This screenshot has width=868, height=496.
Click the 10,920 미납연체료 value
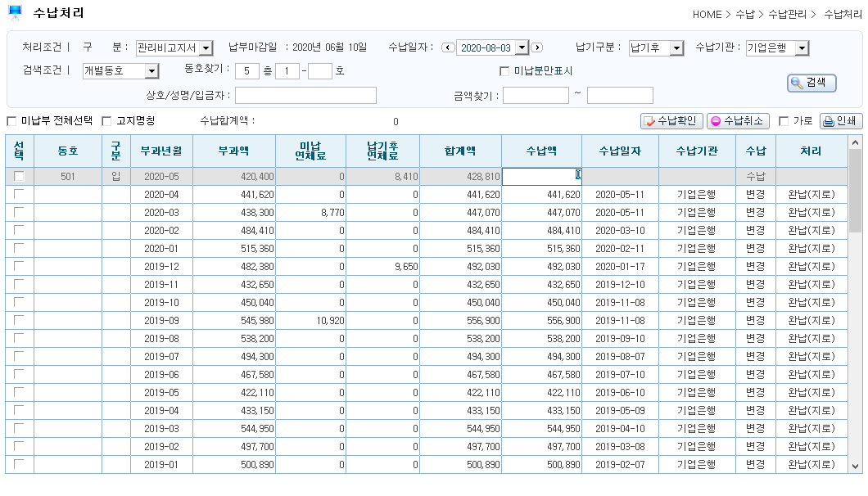[330, 321]
